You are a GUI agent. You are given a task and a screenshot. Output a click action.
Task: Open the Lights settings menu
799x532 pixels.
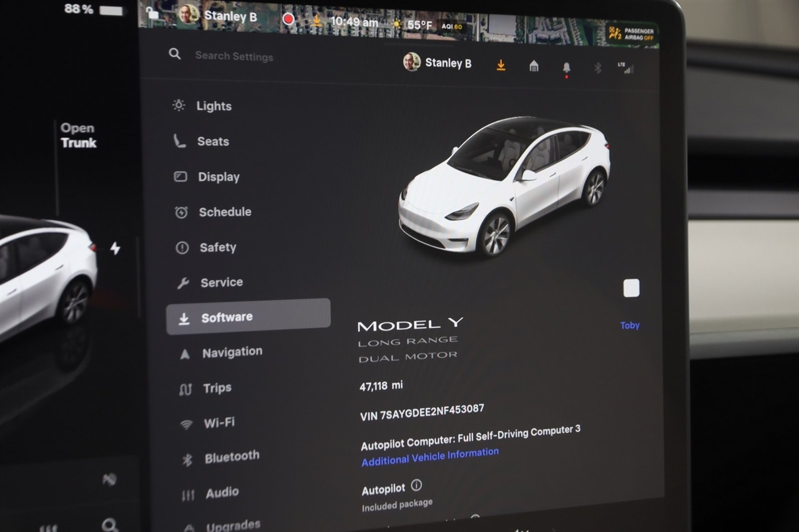click(x=213, y=106)
